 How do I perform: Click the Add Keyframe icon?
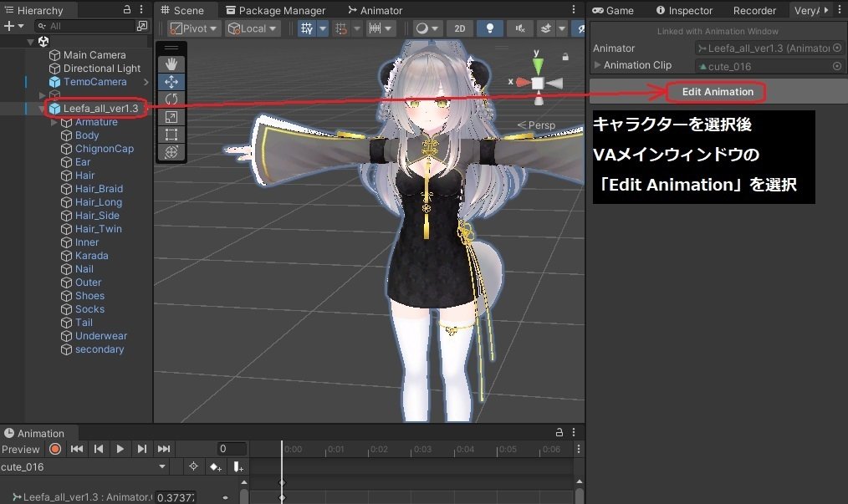click(x=216, y=466)
